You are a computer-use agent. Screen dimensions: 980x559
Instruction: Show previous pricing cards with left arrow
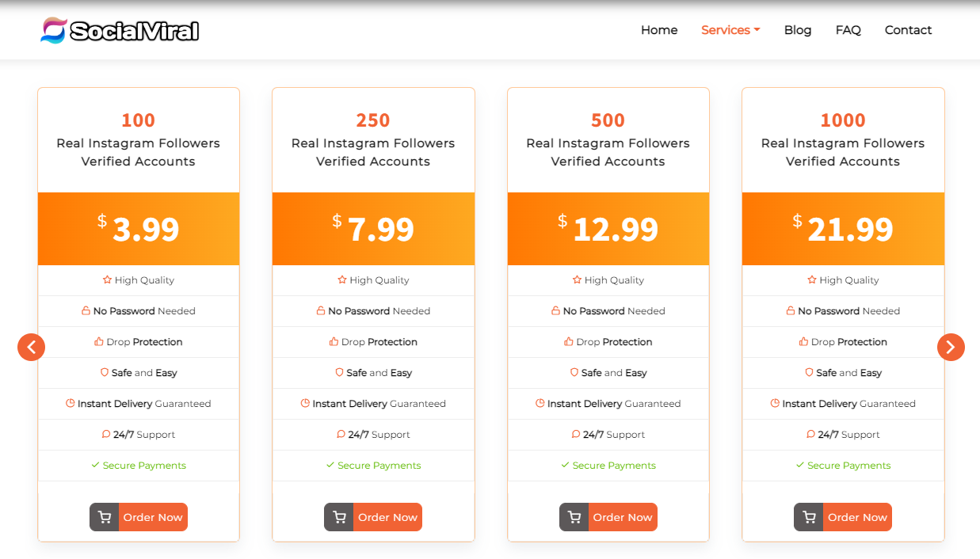click(x=32, y=347)
